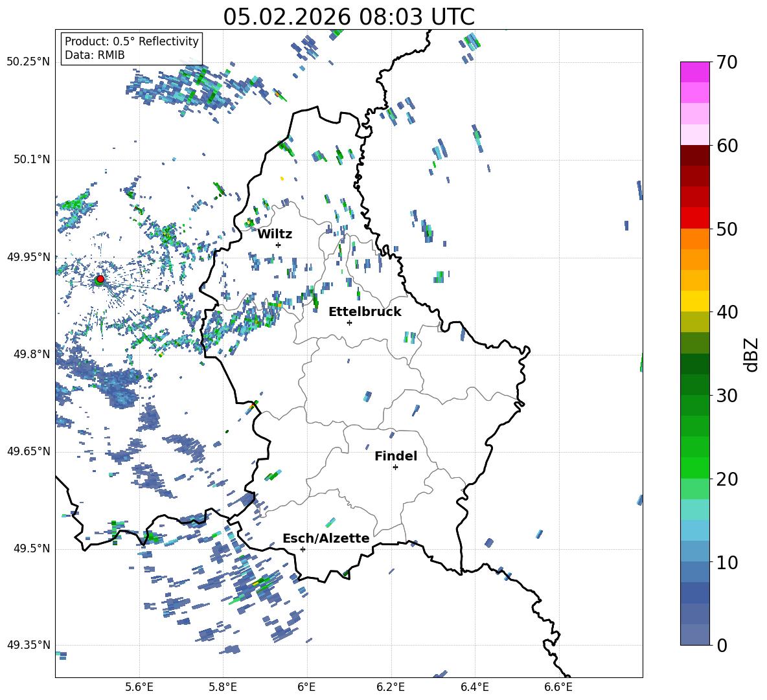Click the Esch/Alzette station cross marker

pyautogui.click(x=303, y=549)
